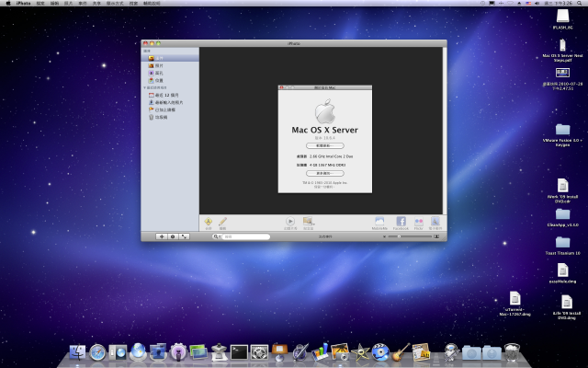Launch iDVD from the Dock

pyautogui.click(x=380, y=352)
